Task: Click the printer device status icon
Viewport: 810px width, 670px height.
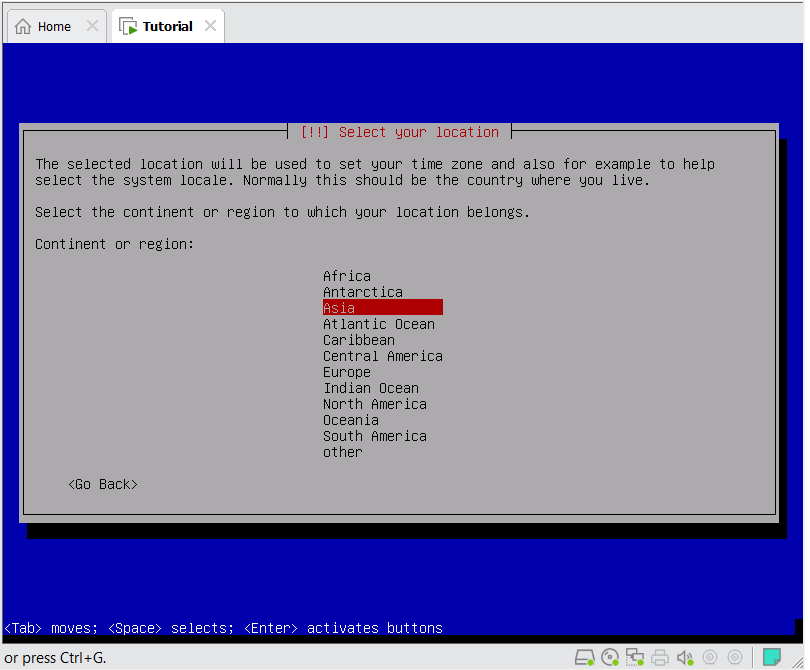Action: (x=660, y=657)
